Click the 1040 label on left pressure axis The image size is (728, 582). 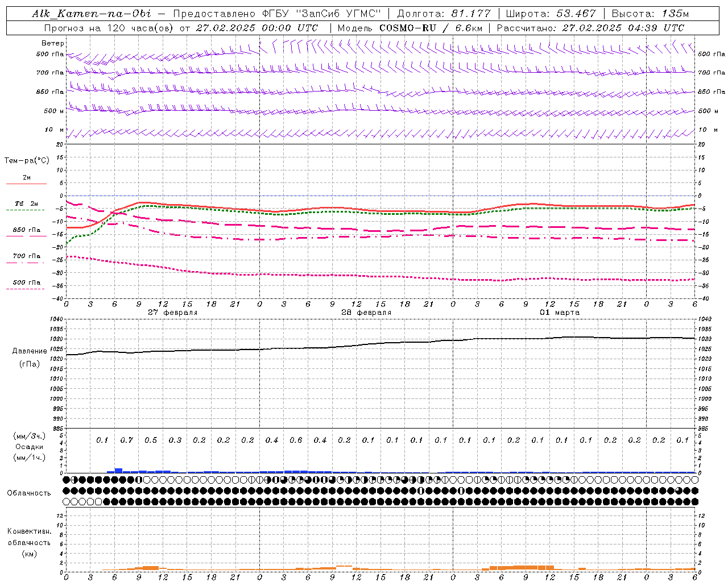57,319
